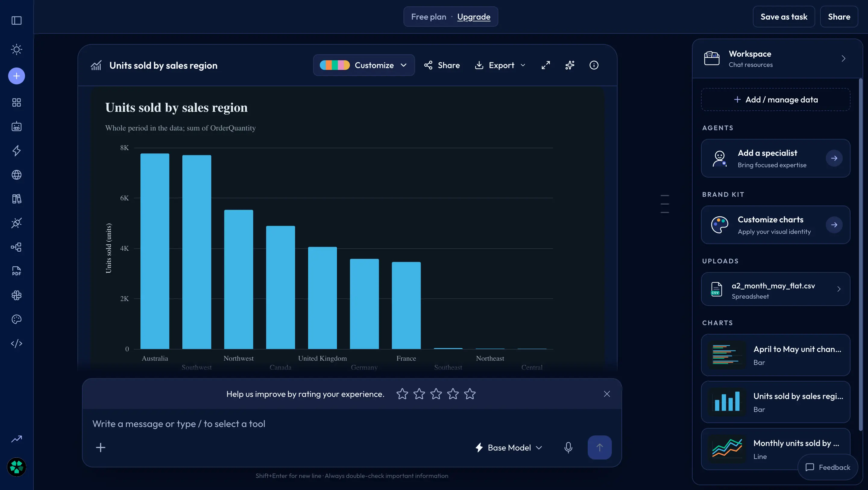Open the trending arrow icon in sidebar
Viewport: 868px width, 490px height.
pos(17,439)
